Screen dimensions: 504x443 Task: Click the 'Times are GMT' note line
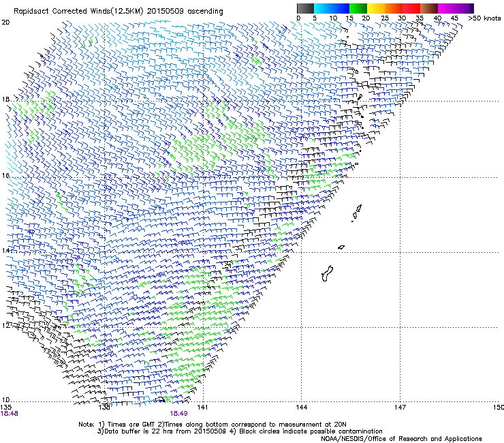(x=212, y=425)
